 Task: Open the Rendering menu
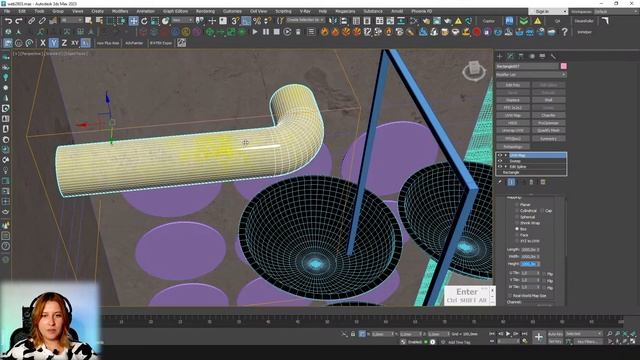coord(205,11)
